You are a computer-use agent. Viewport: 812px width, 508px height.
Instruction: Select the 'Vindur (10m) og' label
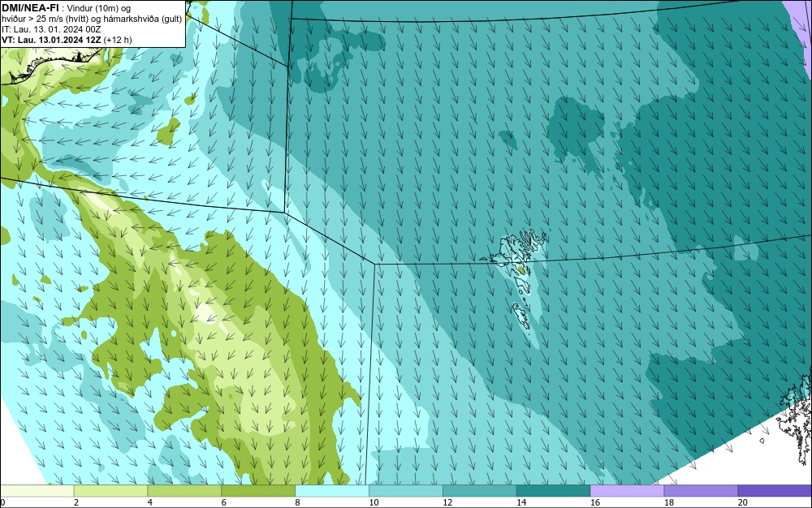[x=99, y=8]
